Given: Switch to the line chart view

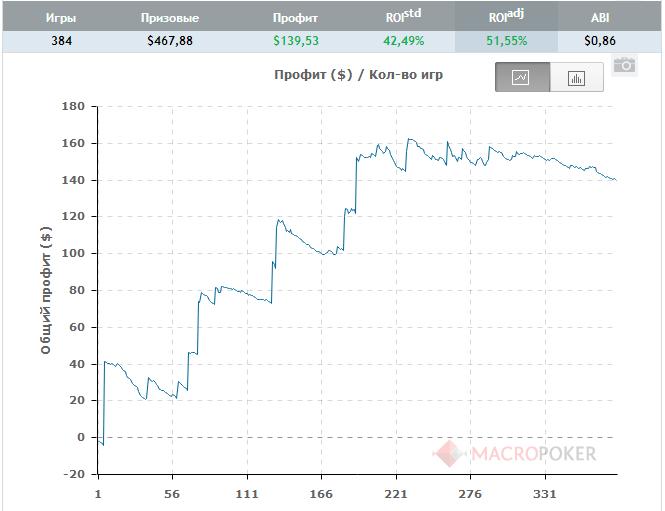Looking at the screenshot, I should 522,77.
